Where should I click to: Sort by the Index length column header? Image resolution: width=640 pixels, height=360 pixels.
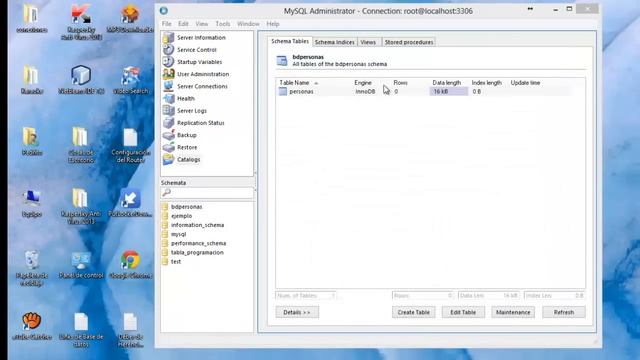[x=488, y=83]
